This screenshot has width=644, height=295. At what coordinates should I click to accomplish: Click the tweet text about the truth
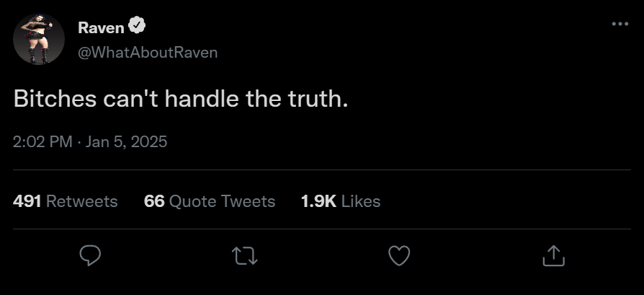pos(180,99)
